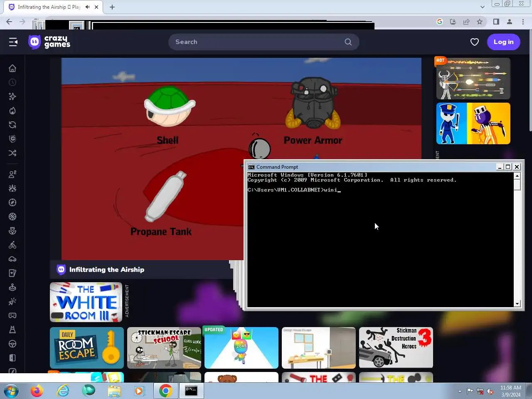Open the HOT archer weapons game thumbnail
This screenshot has width=532, height=399.
tap(473, 79)
